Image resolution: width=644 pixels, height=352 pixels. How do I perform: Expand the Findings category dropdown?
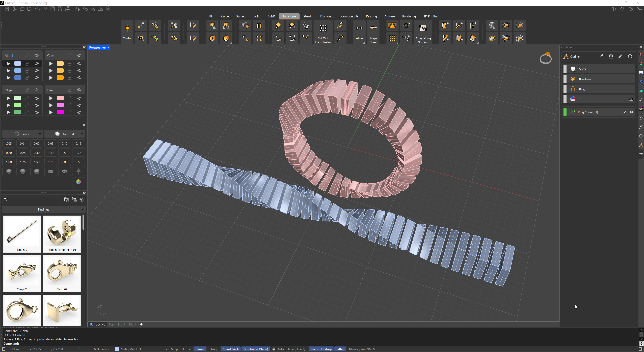click(x=43, y=209)
